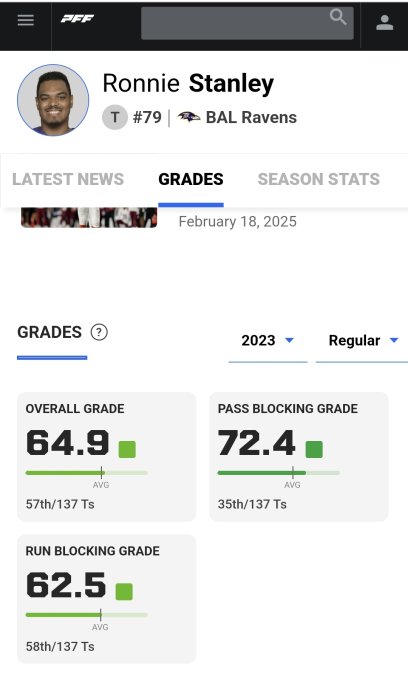This screenshot has width=408, height=700.
Task: Switch to the Latest News tab
Action: pyautogui.click(x=68, y=179)
